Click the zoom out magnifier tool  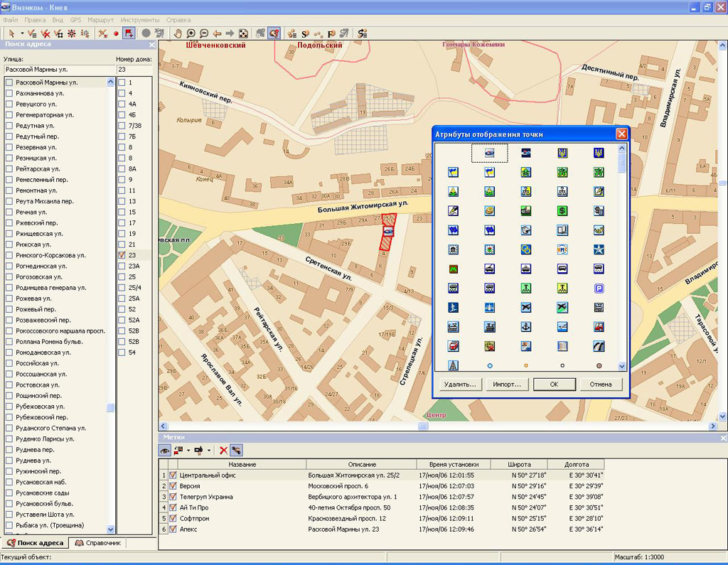(x=204, y=33)
